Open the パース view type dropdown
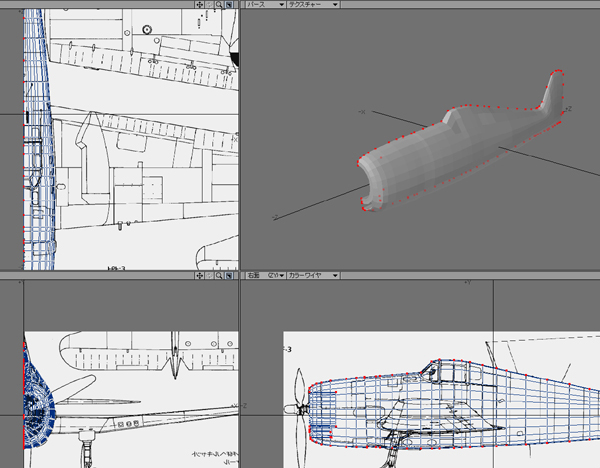This screenshot has height=468, width=600. pos(263,5)
